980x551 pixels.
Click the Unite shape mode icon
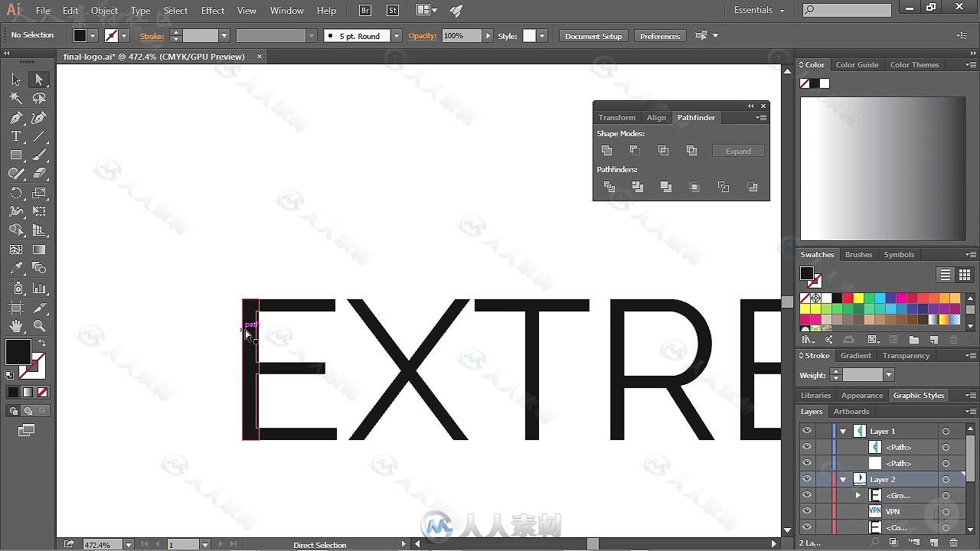click(607, 151)
